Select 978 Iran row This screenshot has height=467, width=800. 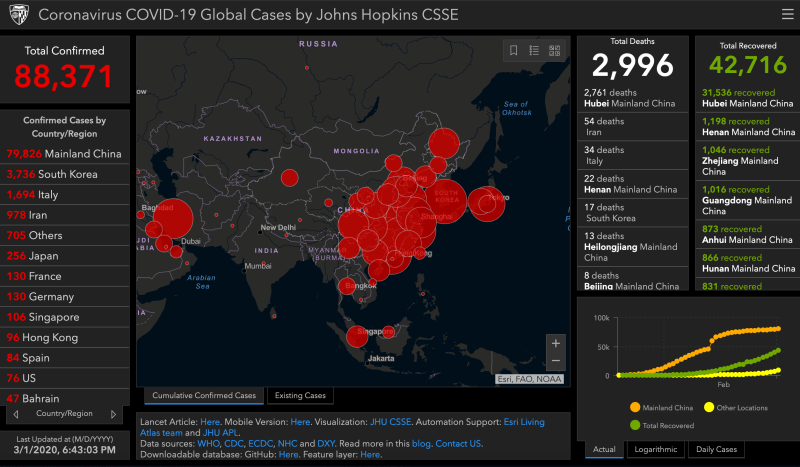tap(65, 215)
